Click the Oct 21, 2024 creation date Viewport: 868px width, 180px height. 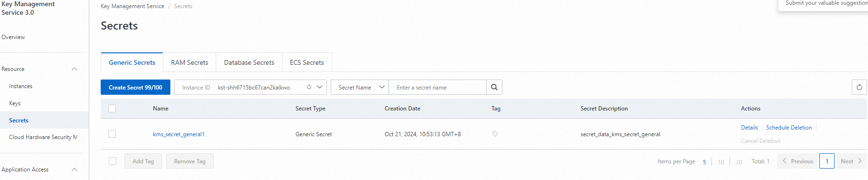423,134
